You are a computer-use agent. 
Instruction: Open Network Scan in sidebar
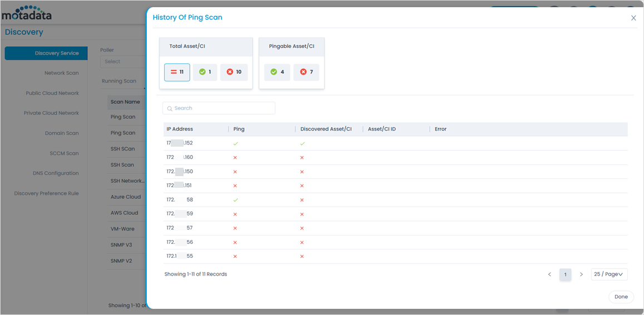coord(61,73)
